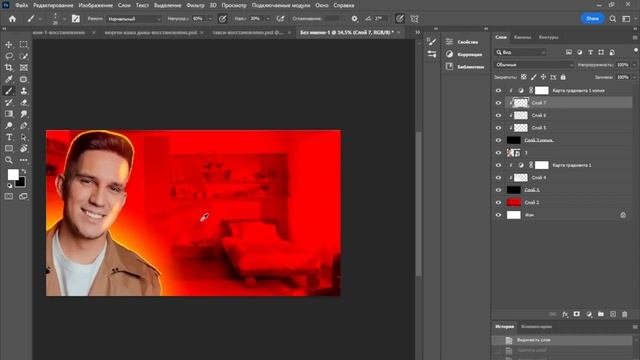Select the History Brush tool

pyautogui.click(x=9, y=102)
